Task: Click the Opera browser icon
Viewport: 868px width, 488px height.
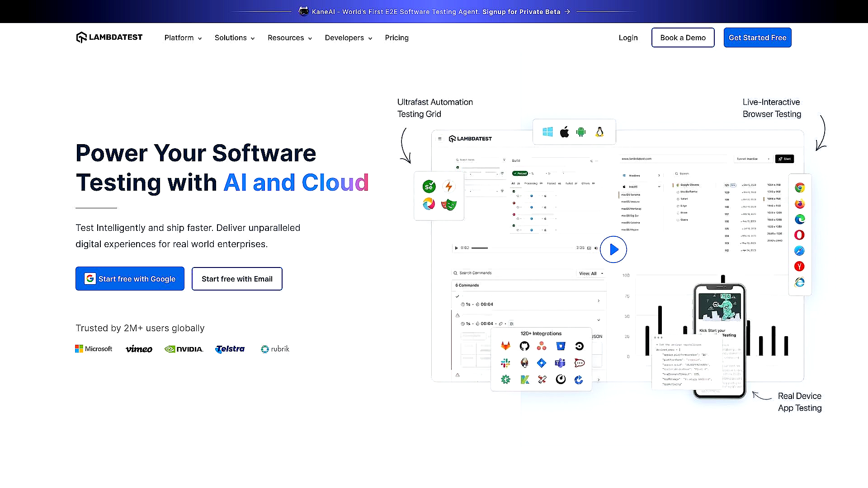Action: coord(799,235)
